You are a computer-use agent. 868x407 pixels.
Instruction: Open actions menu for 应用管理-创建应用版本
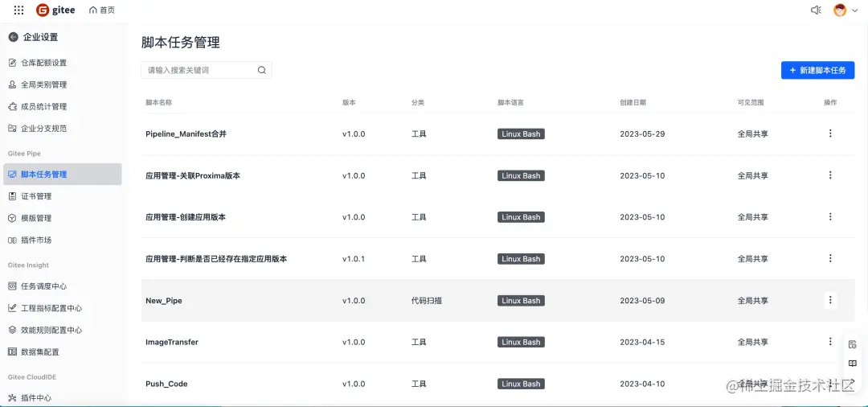(x=829, y=216)
